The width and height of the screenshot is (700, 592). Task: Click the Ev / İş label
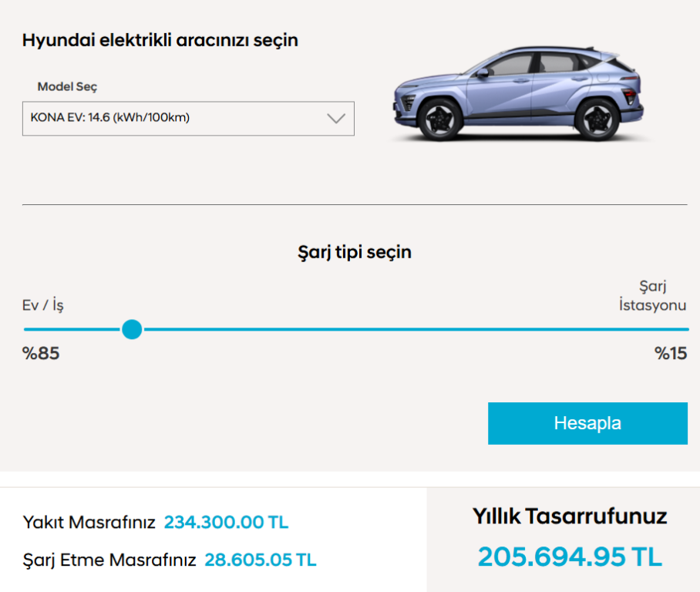pyautogui.click(x=43, y=305)
